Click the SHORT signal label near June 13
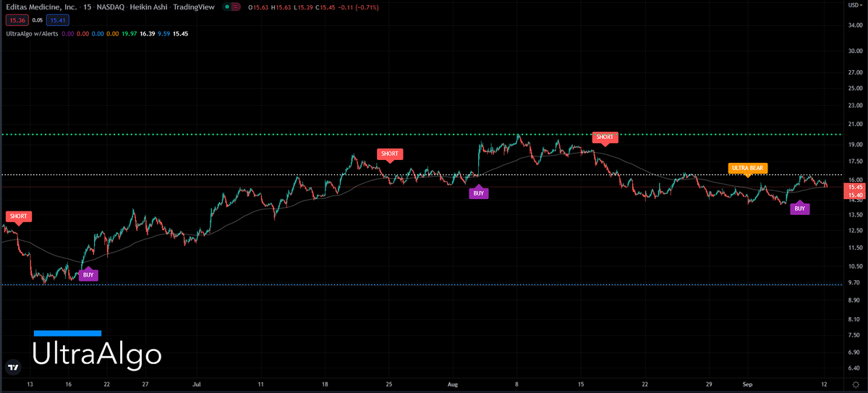 pos(18,216)
